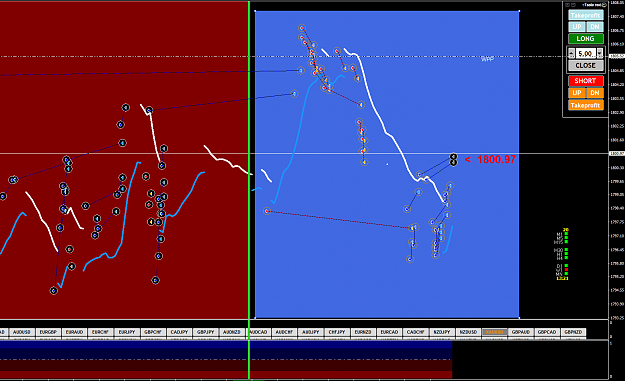The image size is (625, 381).
Task: Click round icon at trade panel top-right
Action: 604,5
